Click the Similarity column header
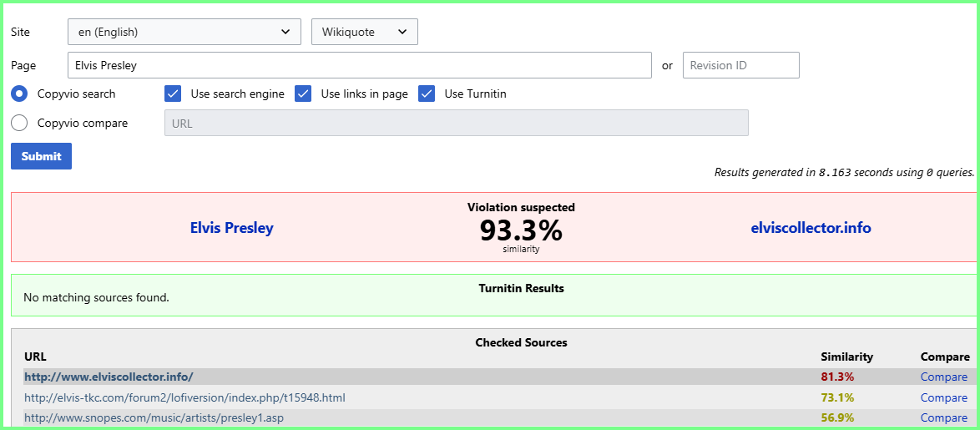This screenshot has width=980, height=430. coord(847,357)
